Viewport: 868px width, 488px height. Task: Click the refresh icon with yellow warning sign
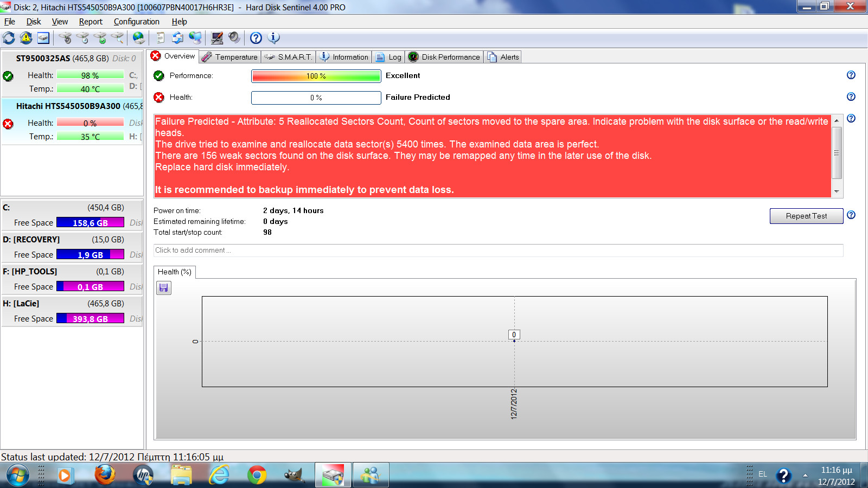26,38
